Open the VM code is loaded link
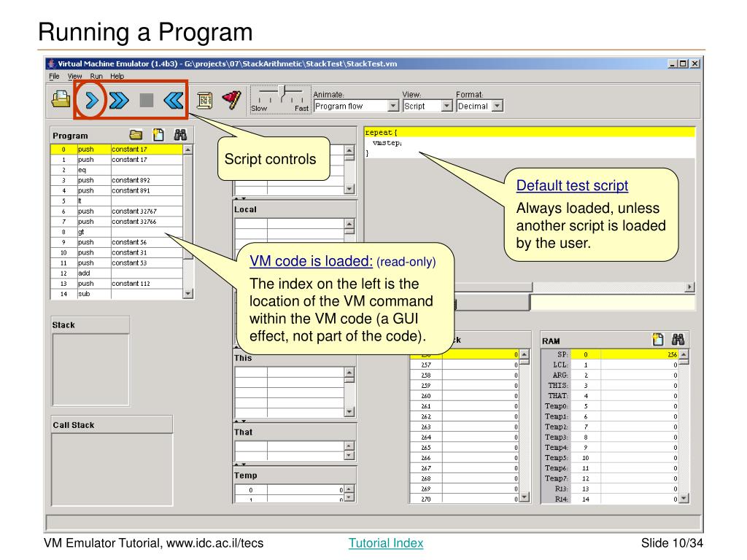 tap(311, 261)
